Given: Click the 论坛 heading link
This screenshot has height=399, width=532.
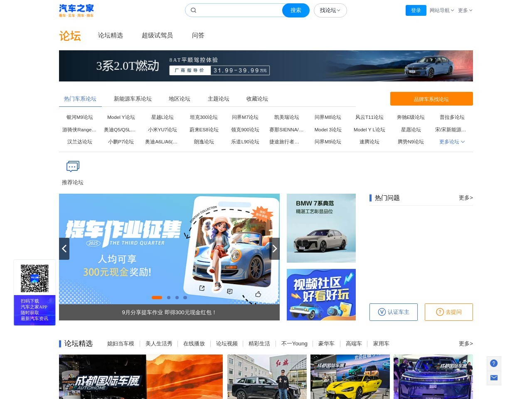Looking at the screenshot, I should (70, 36).
